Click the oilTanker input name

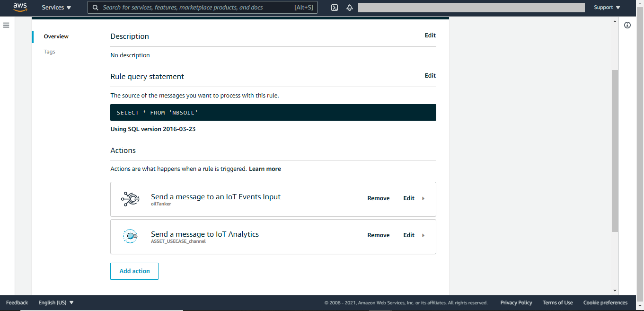click(x=161, y=204)
